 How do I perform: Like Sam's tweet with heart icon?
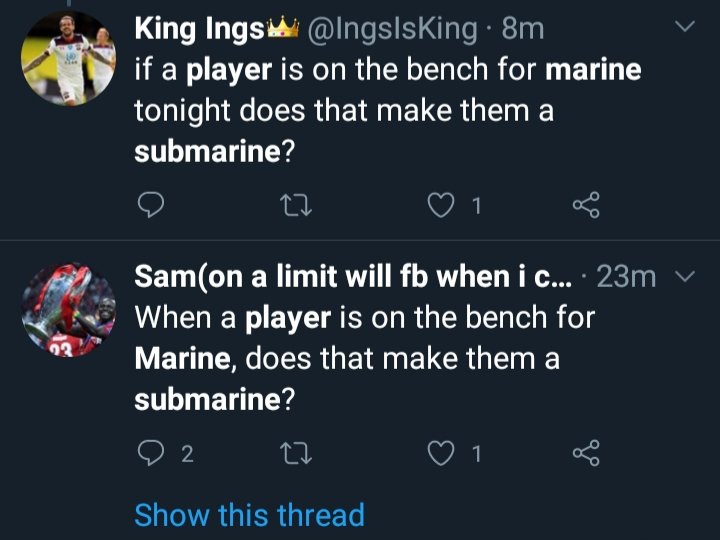441,454
